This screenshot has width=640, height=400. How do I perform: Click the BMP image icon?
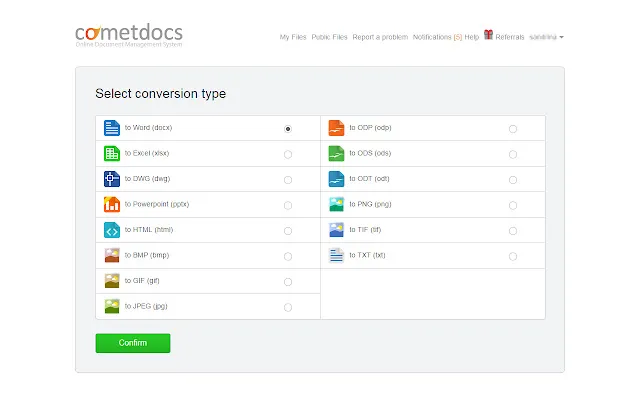(x=111, y=256)
